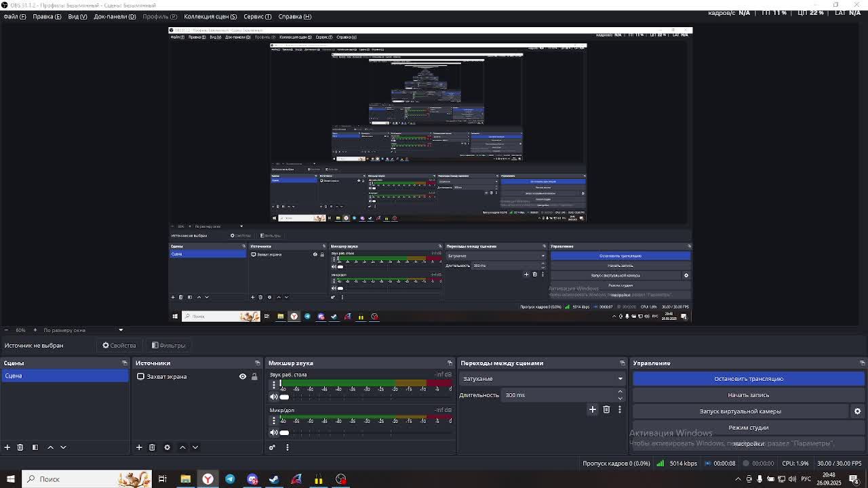This screenshot has height=488, width=868.
Task: Undock the Переходы между сценами panel
Action: [622, 363]
